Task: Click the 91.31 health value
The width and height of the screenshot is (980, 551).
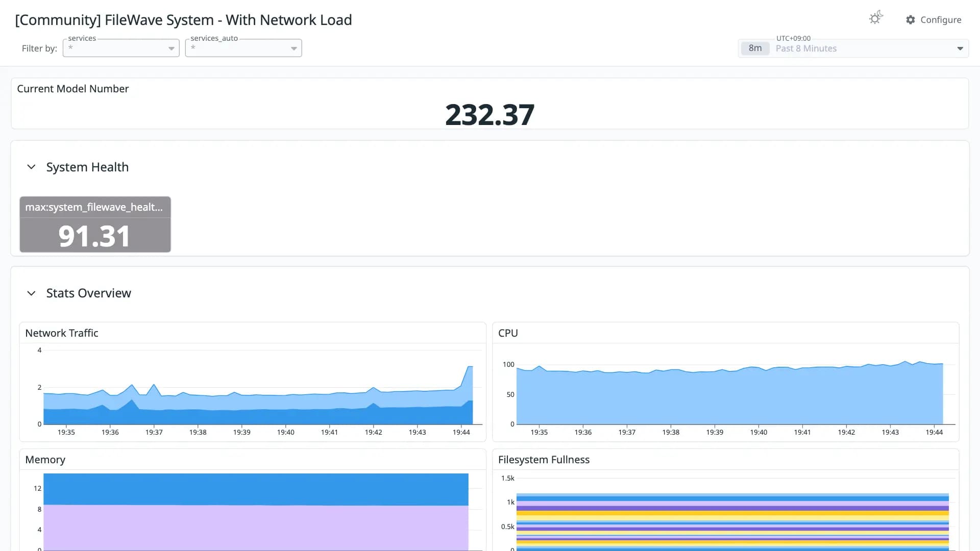Action: pyautogui.click(x=95, y=236)
